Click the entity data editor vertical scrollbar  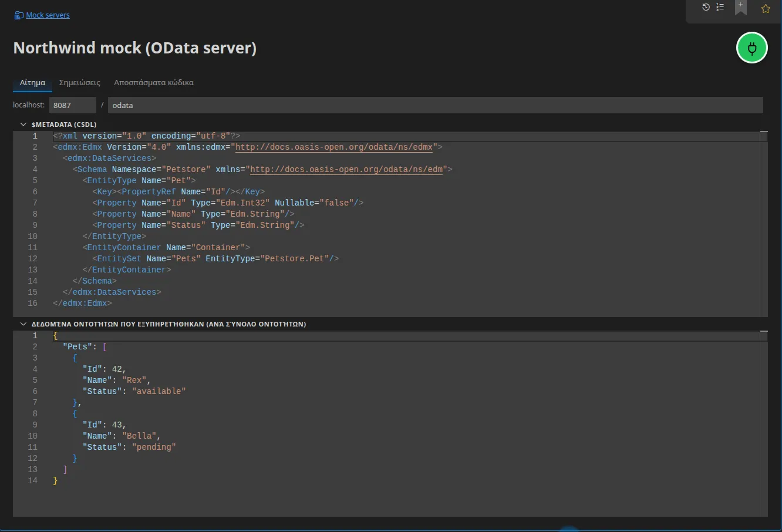coord(763,423)
